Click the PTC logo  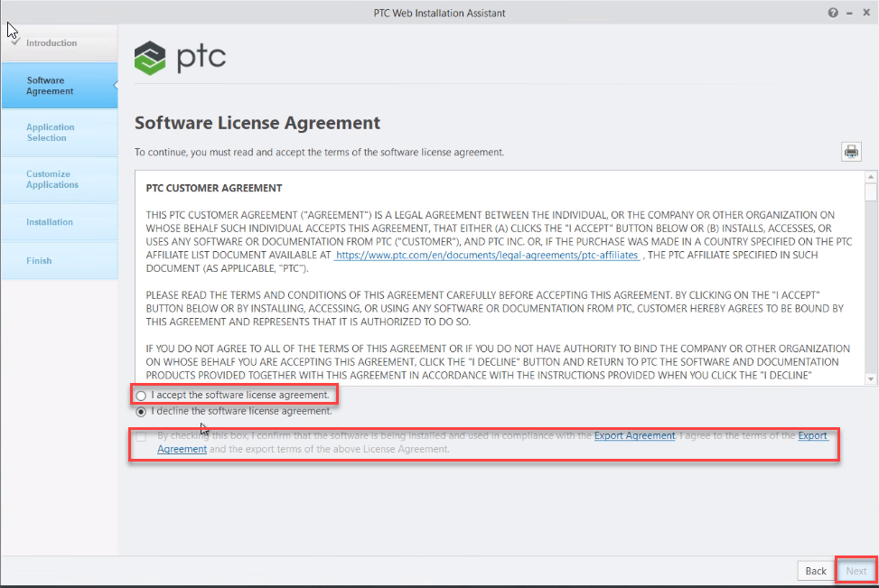pos(180,58)
